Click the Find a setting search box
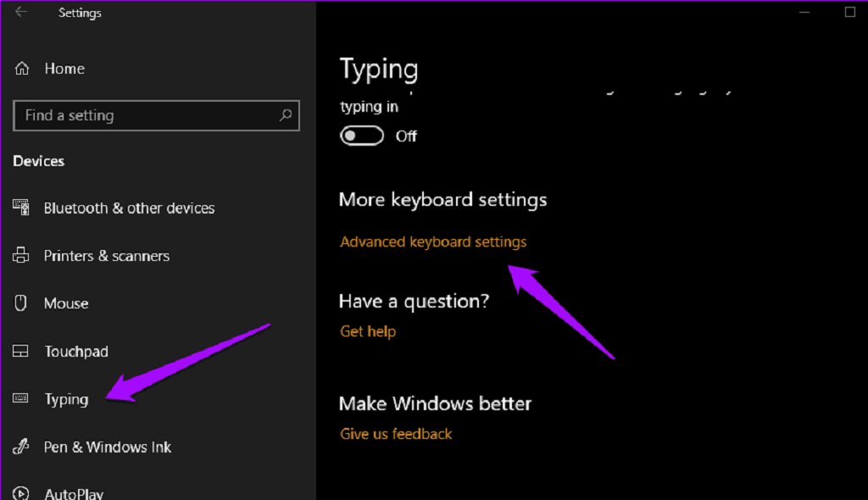Screen dimensions: 868x500 156,115
